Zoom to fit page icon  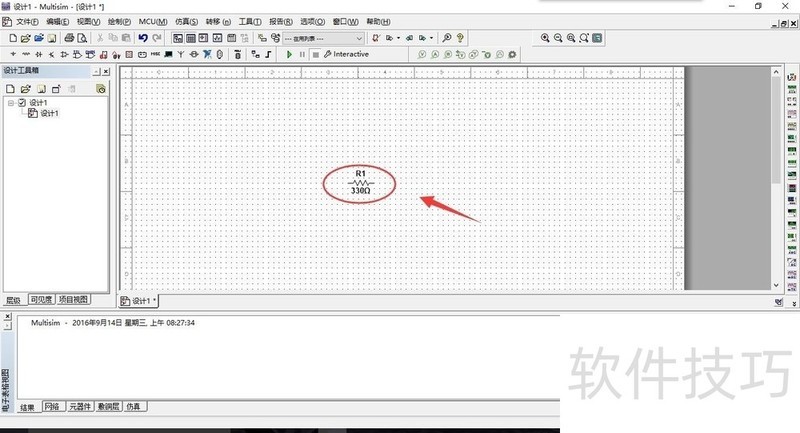584,38
